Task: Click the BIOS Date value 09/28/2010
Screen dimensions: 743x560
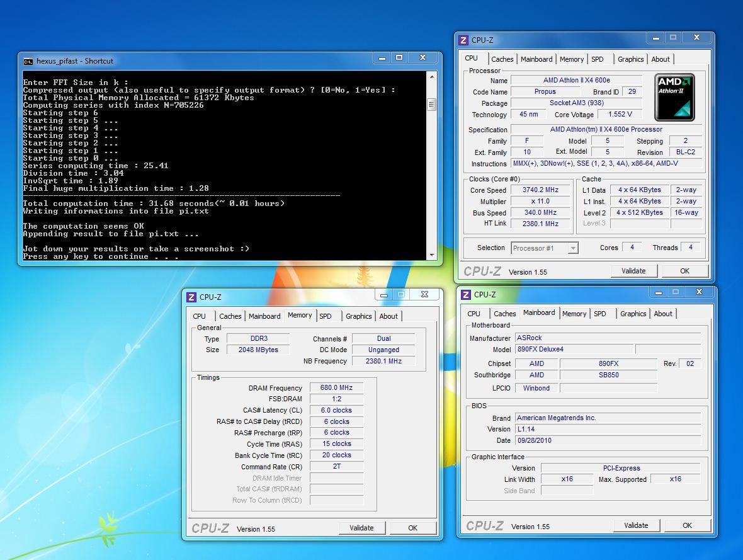Action: tap(608, 440)
